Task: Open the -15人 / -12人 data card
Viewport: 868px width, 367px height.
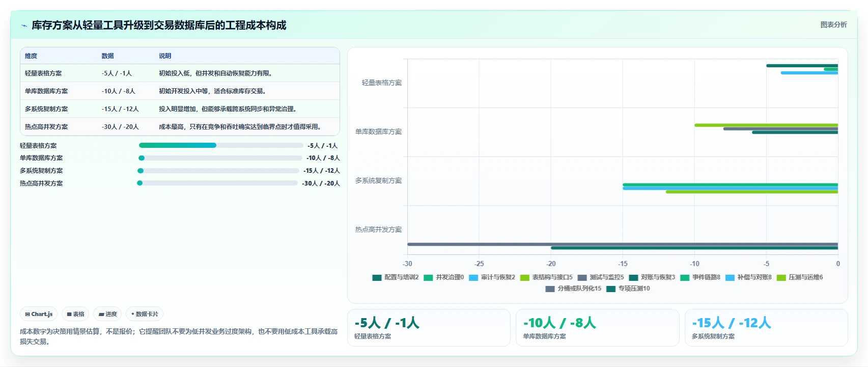Action: 766,328
